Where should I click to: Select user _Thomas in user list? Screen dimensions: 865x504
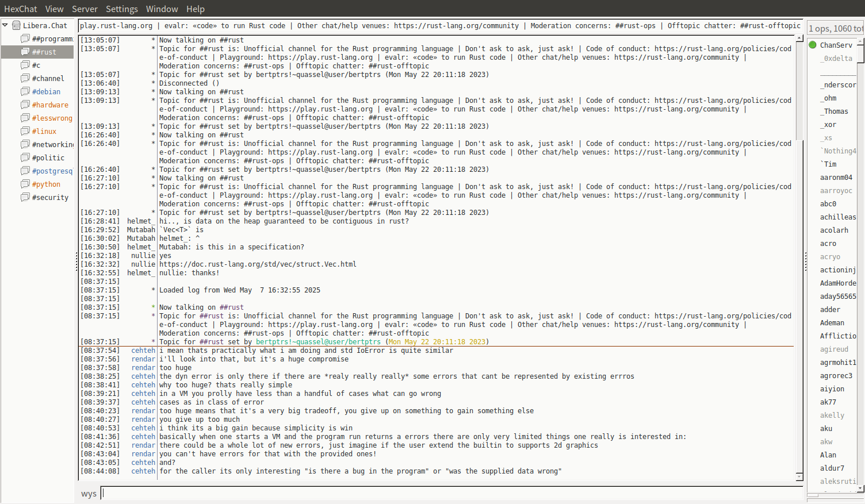[834, 111]
